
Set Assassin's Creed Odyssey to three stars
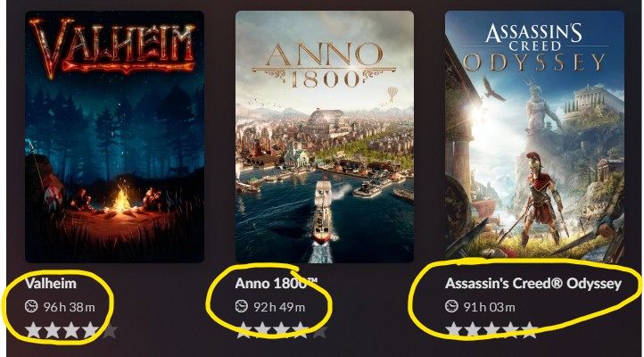point(491,331)
